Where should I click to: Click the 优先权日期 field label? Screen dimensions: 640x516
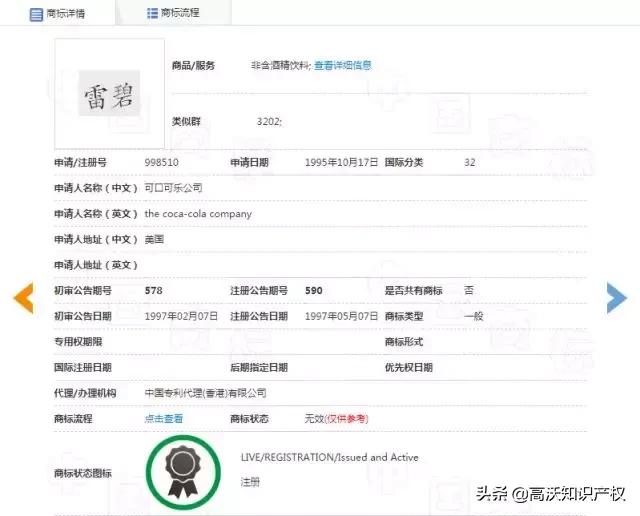click(409, 367)
